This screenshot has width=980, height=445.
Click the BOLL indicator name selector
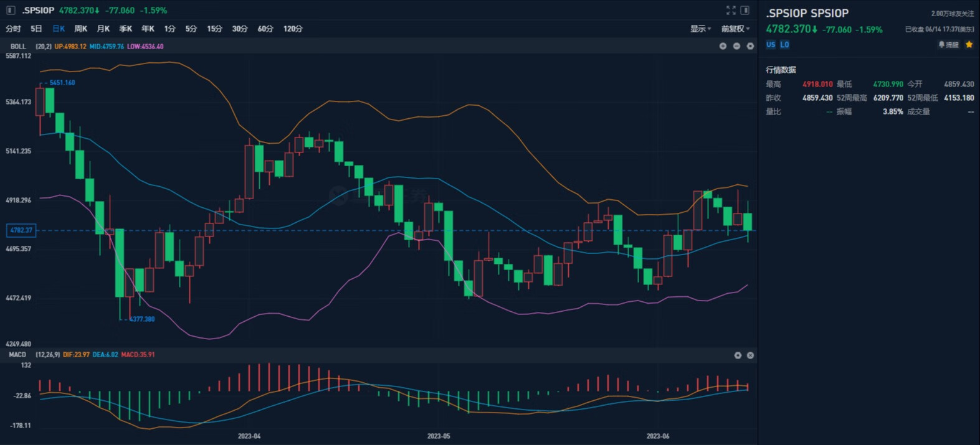18,47
